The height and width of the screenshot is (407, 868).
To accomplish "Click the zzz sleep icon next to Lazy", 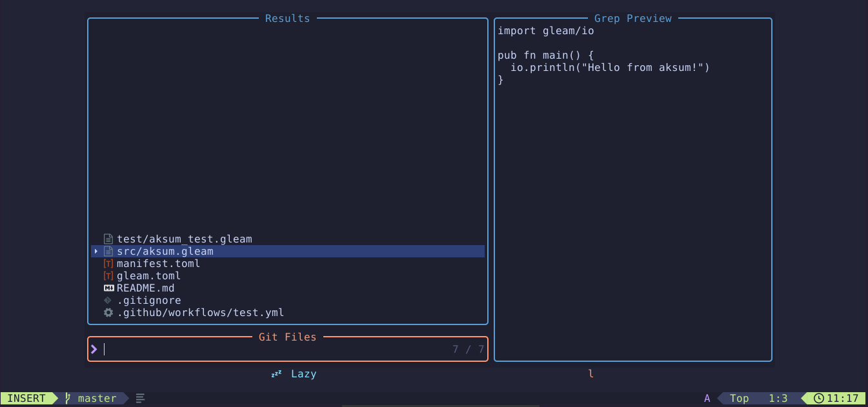I will point(276,373).
